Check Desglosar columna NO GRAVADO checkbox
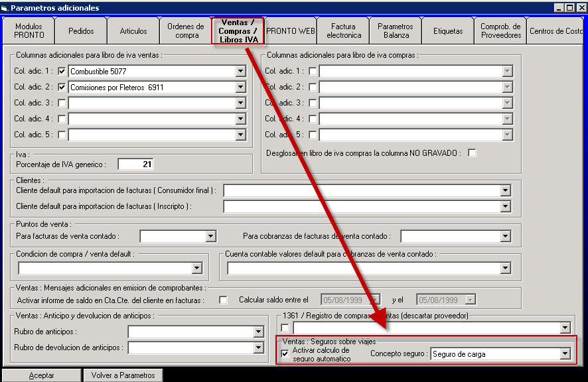Viewport: 588px width, 382px height. coord(472,153)
